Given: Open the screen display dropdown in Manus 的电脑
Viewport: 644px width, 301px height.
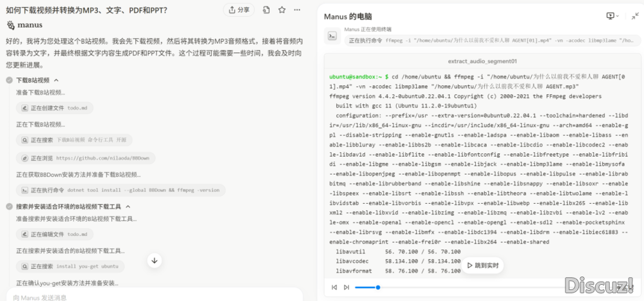Looking at the screenshot, I should click(612, 16).
